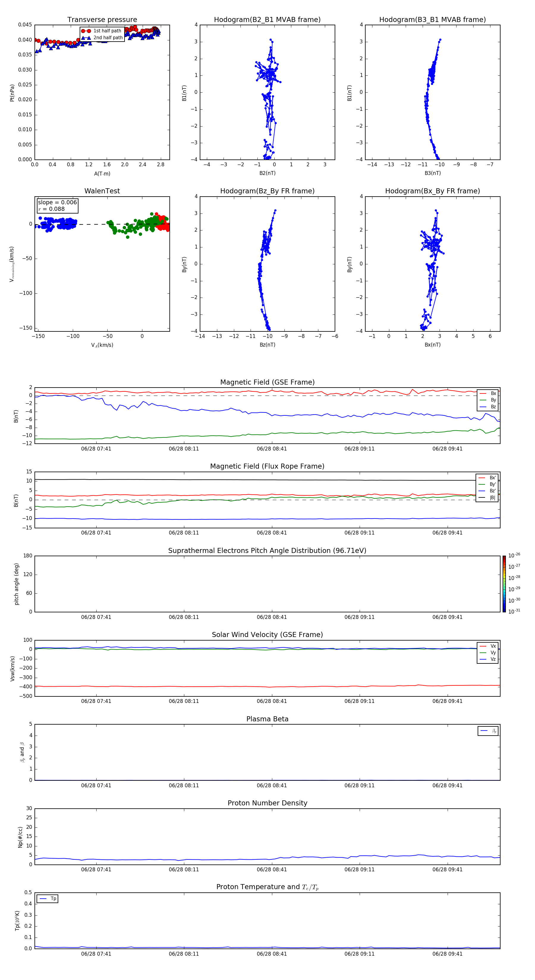Click the 'Bx(nT)' x-axis label
Screen dimensions: 535x980
click(432, 345)
